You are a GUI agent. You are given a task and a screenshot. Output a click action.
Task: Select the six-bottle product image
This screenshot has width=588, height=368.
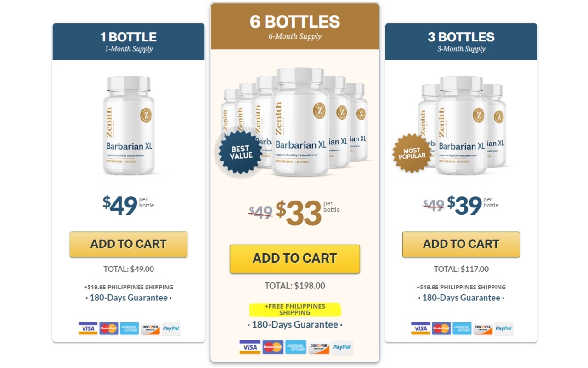point(295,122)
